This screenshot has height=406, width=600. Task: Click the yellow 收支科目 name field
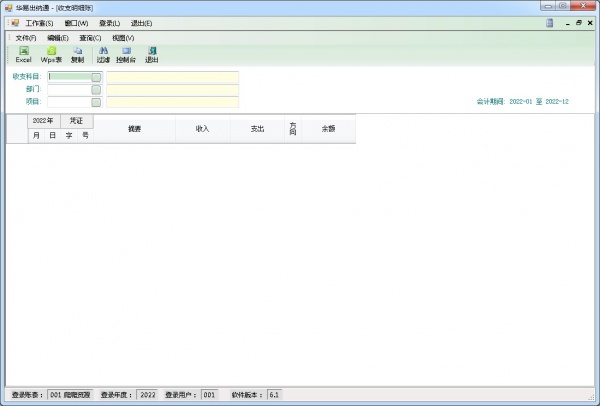(173, 77)
